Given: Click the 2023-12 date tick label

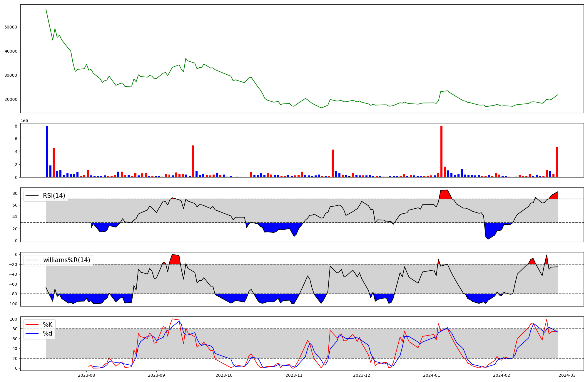Looking at the screenshot, I should 362,375.
